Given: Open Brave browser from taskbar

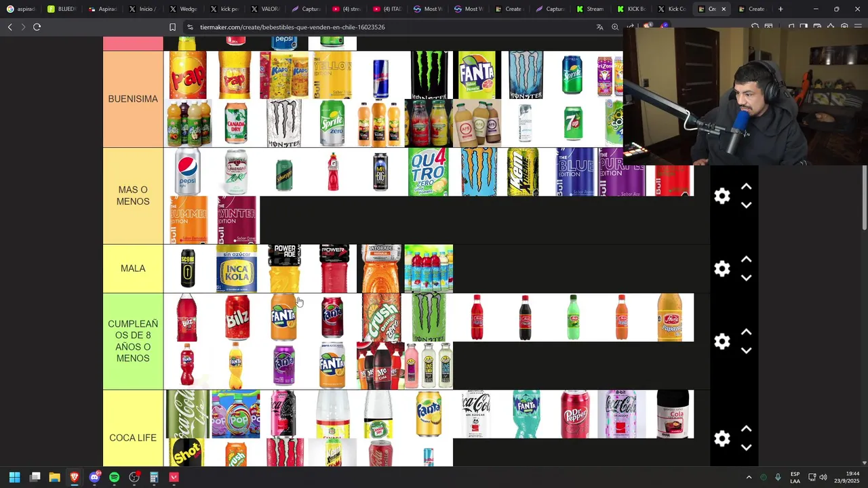Looking at the screenshot, I should click(74, 477).
